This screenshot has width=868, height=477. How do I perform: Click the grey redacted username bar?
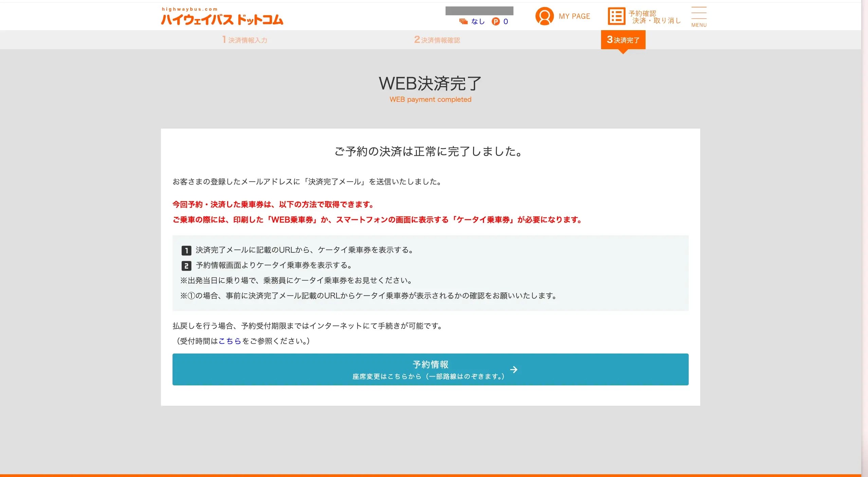click(x=479, y=11)
